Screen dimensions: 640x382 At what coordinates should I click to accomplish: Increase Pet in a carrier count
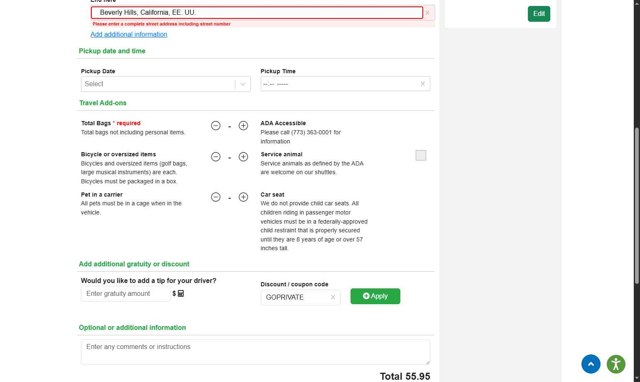[x=243, y=197]
